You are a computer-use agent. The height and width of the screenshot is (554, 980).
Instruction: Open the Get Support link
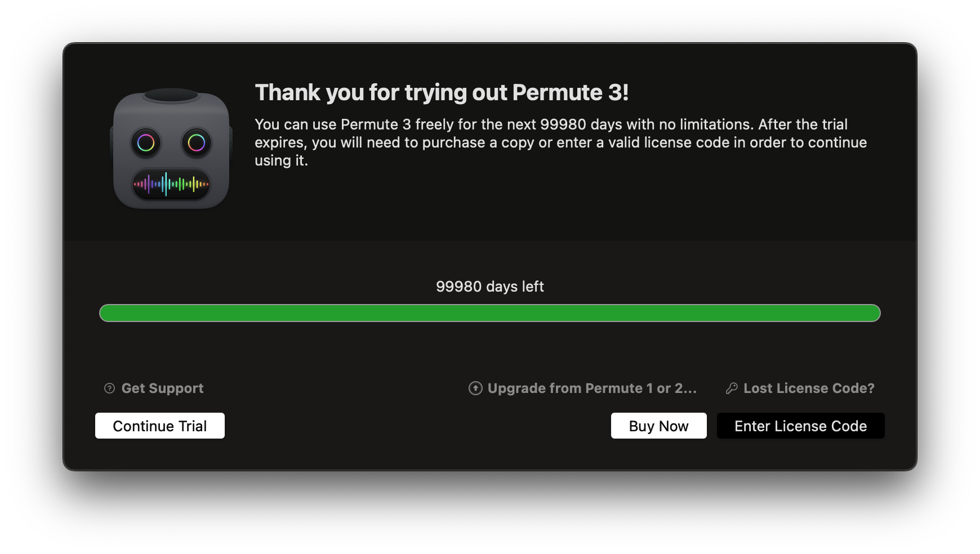tap(162, 388)
